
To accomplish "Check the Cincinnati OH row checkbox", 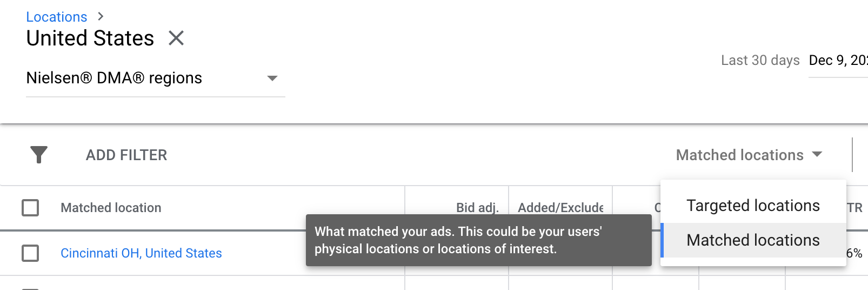I will [x=30, y=253].
